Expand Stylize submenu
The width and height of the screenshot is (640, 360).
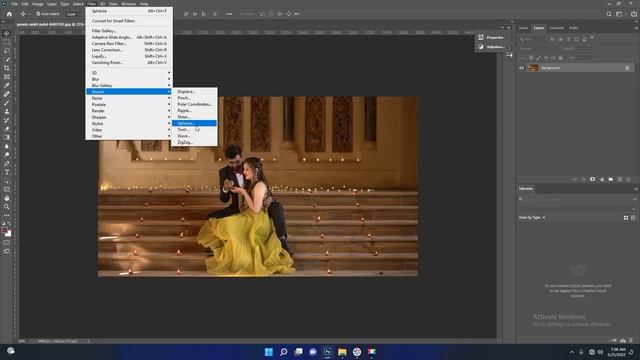(x=129, y=123)
